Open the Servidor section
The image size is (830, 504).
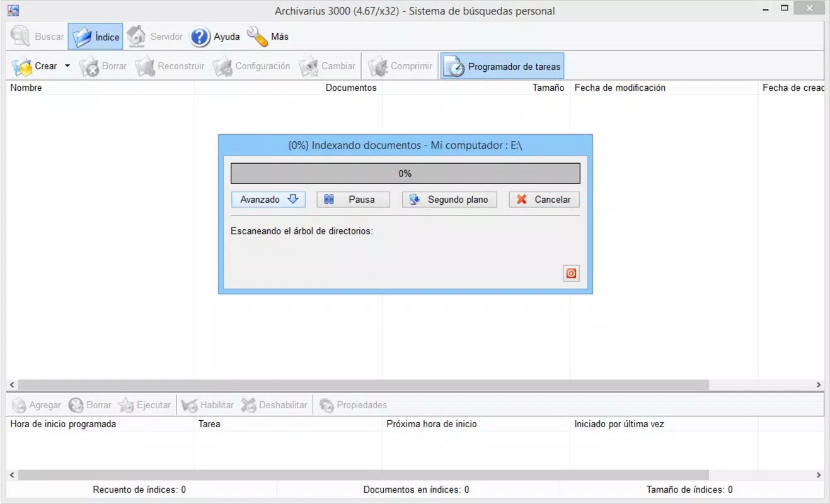click(x=154, y=37)
